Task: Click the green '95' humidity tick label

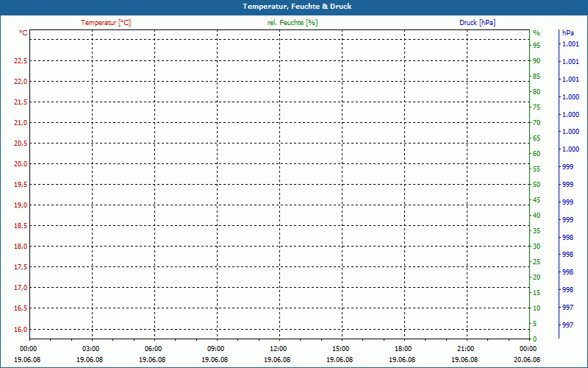Action: click(537, 46)
